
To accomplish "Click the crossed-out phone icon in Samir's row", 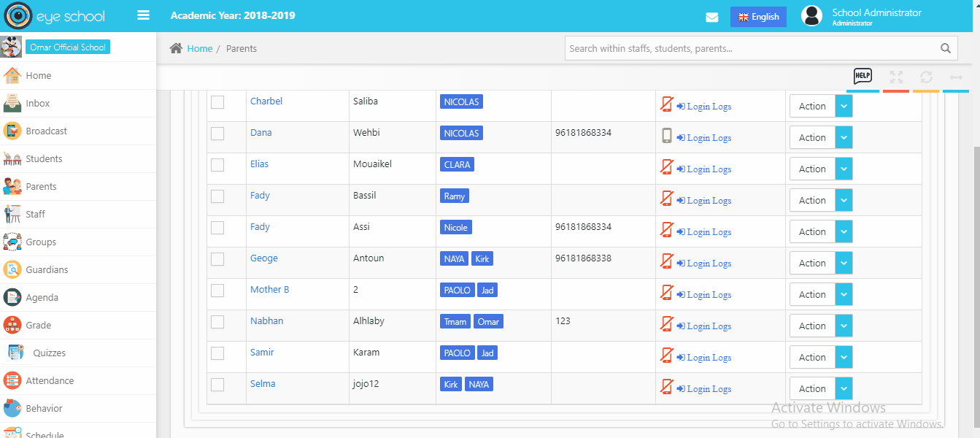I will click(x=666, y=356).
